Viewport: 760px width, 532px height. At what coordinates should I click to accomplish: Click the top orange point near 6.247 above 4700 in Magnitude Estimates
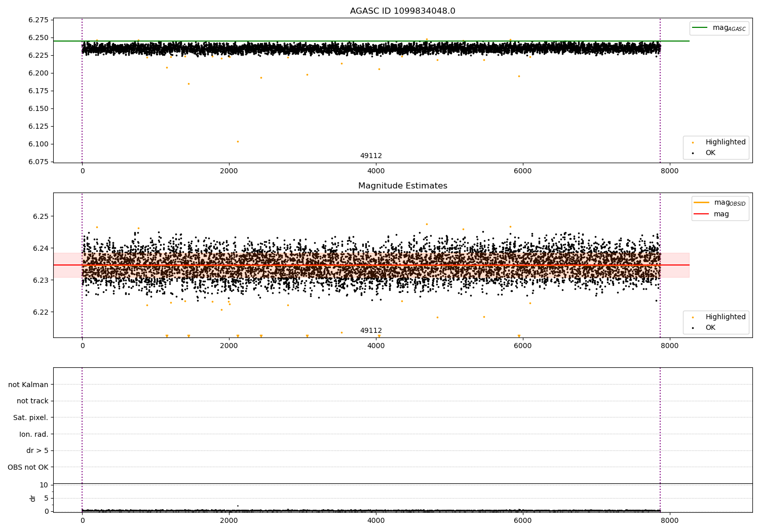(x=427, y=224)
